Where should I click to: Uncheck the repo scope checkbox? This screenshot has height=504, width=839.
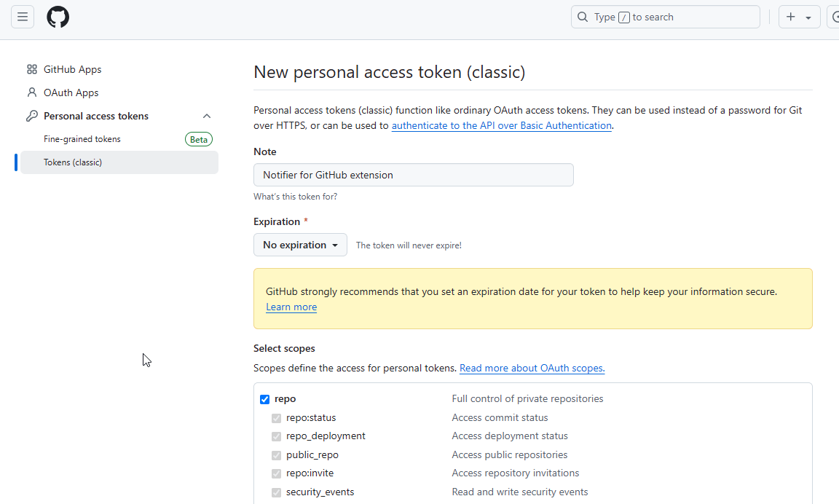[265, 399]
